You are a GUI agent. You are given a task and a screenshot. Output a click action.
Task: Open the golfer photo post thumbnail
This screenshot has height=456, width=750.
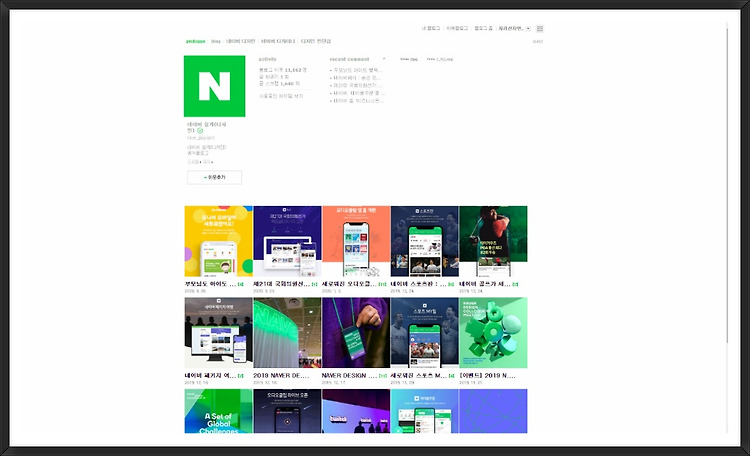pos(493,241)
